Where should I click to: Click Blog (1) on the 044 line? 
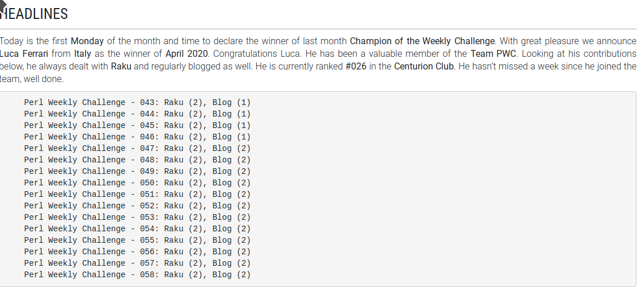click(232, 114)
